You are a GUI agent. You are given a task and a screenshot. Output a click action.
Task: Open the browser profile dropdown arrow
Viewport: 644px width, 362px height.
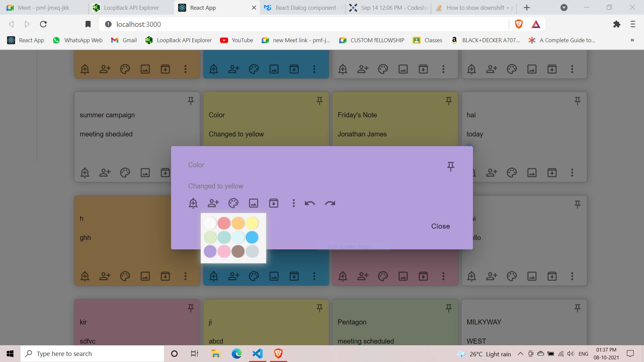(x=564, y=7)
